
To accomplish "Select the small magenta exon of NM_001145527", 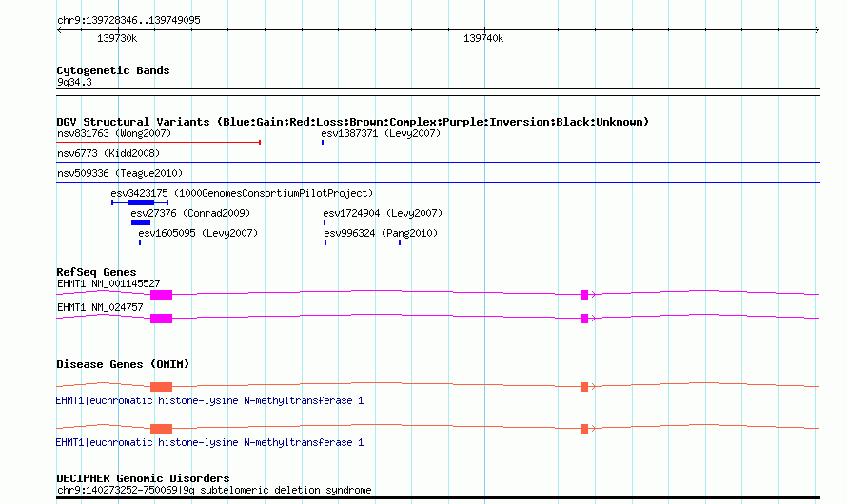I will click(x=584, y=295).
